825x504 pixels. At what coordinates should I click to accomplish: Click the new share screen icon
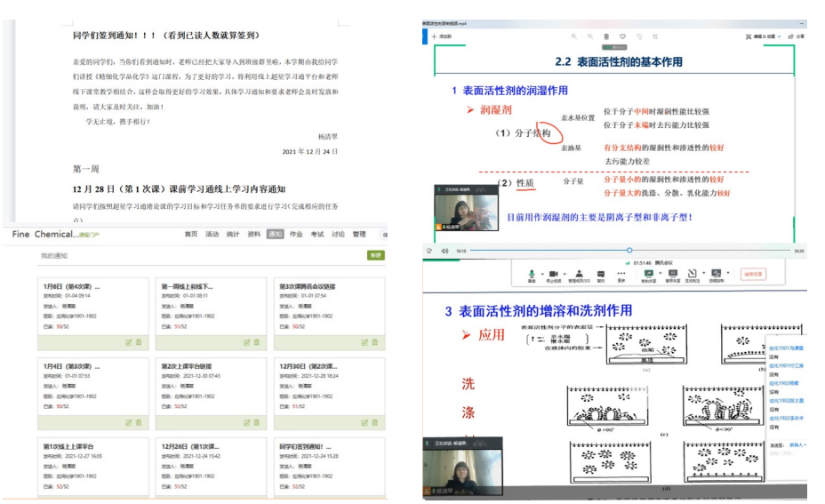click(649, 273)
